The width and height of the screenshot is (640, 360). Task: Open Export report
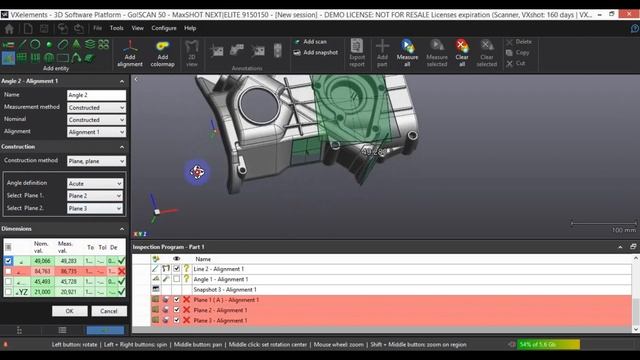pyautogui.click(x=357, y=52)
